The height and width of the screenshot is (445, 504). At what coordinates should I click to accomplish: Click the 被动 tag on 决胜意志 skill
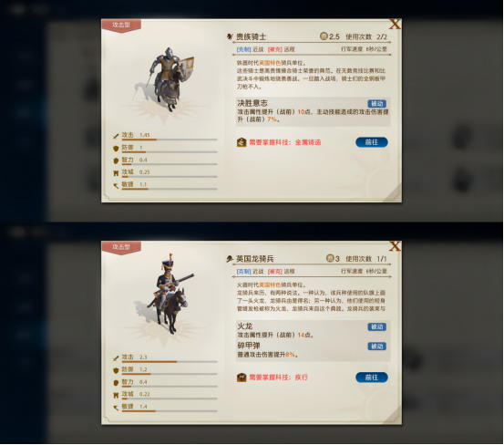[x=376, y=104]
